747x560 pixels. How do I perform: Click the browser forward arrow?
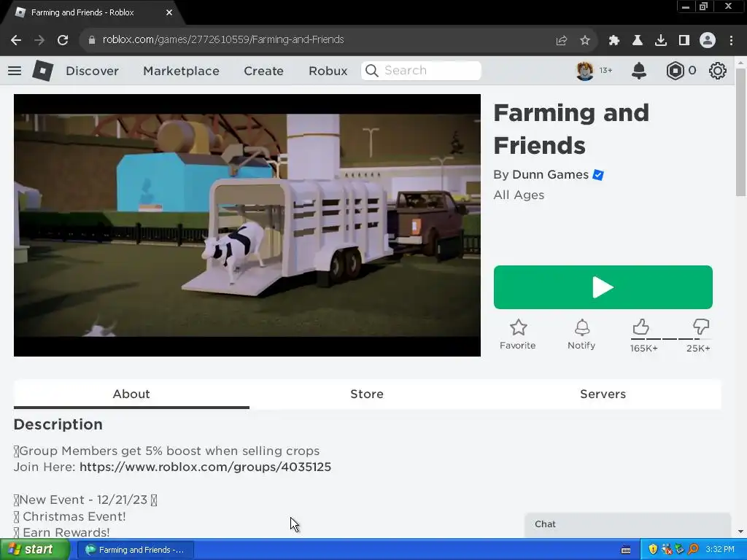click(x=39, y=40)
